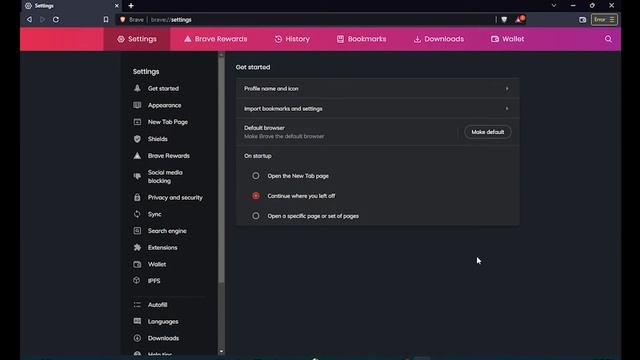640x360 pixels.
Task: Click Shields label in sidebar
Action: click(x=158, y=139)
